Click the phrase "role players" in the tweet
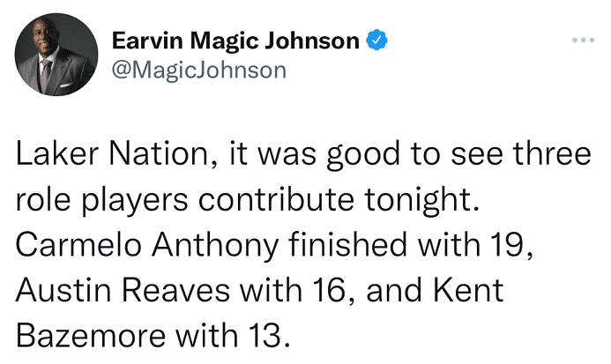The image size is (611, 364). tap(103, 199)
